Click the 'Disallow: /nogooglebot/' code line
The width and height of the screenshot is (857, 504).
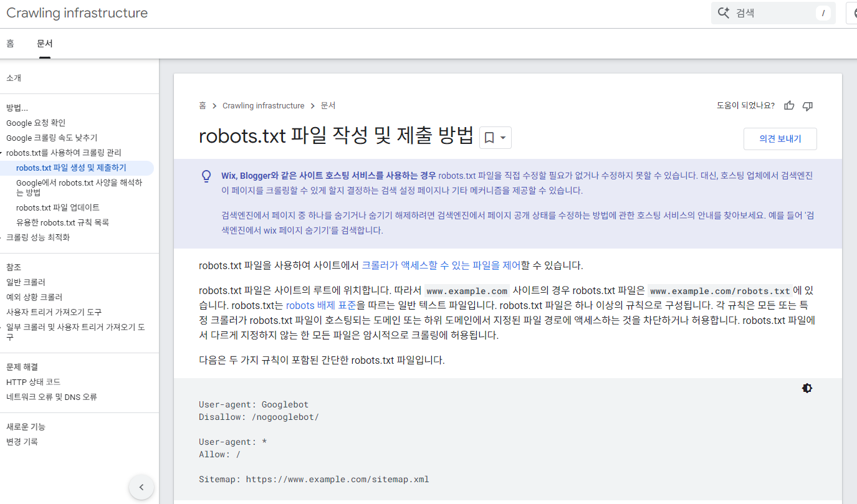[x=259, y=417]
